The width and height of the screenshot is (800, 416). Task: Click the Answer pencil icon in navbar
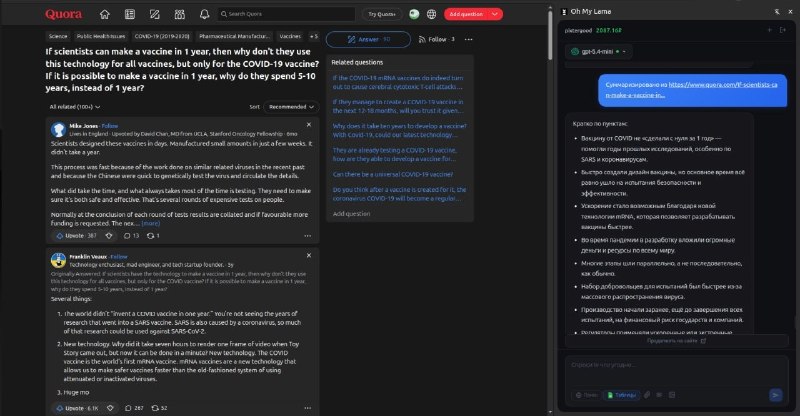[x=155, y=14]
